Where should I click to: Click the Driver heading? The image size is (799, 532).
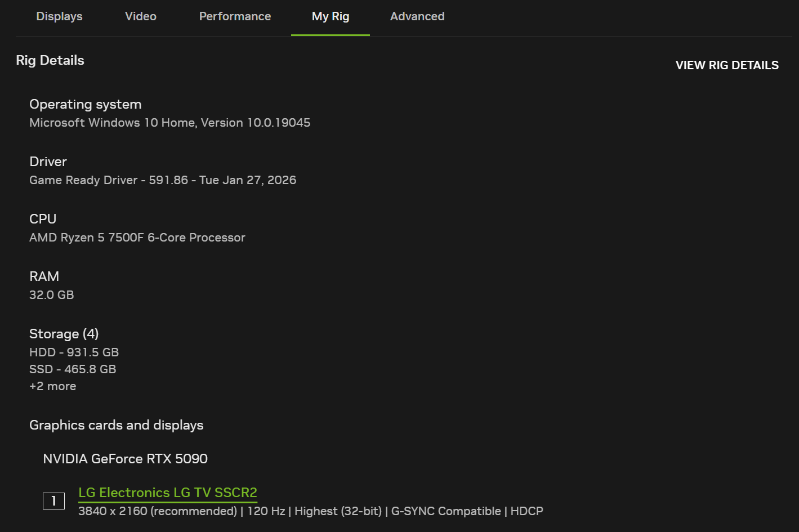pyautogui.click(x=48, y=162)
